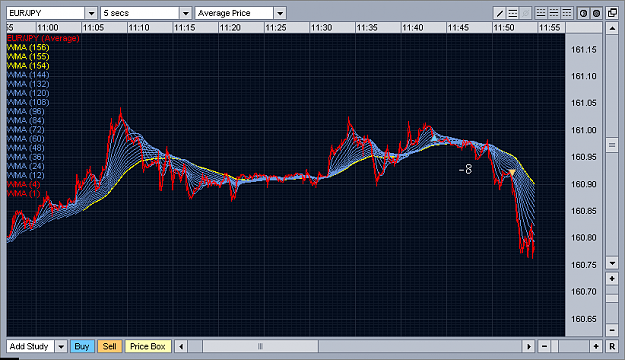Select the WMA (12) legend entry
Viewport: 625px width, 360px height.
(26, 175)
